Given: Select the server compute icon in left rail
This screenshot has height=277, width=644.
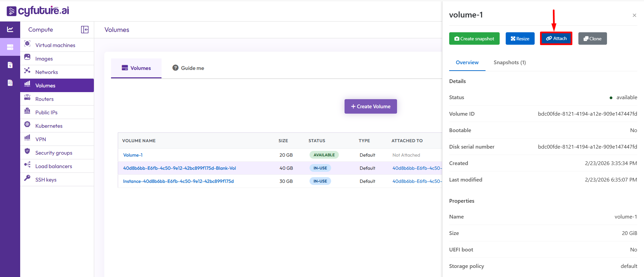Looking at the screenshot, I should 10,47.
